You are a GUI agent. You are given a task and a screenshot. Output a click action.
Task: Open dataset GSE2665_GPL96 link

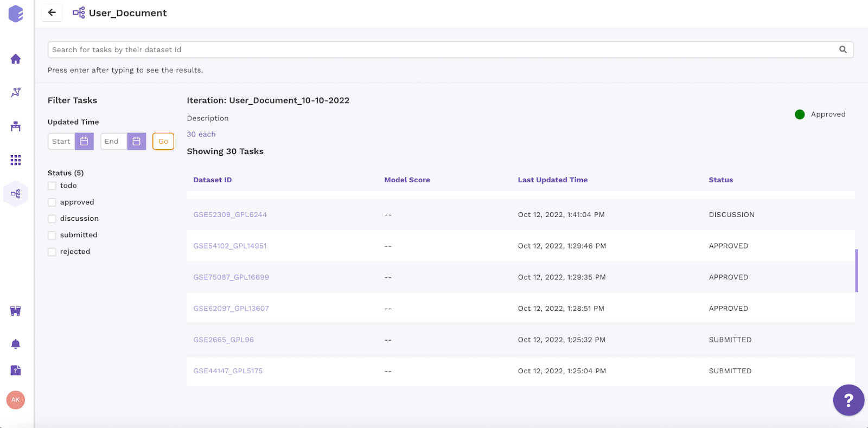point(224,340)
